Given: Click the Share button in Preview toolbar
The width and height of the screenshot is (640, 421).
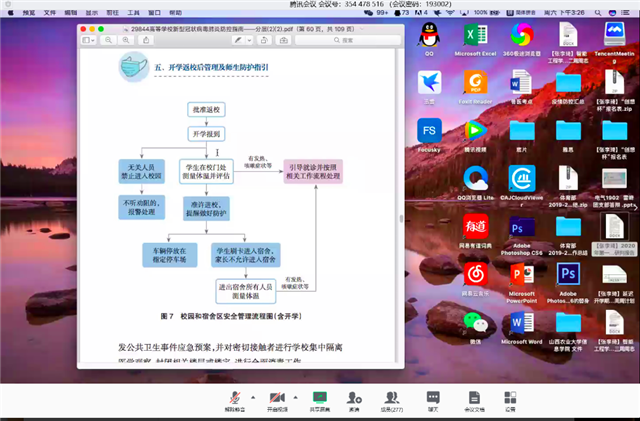Looking at the screenshot, I should tap(146, 40).
